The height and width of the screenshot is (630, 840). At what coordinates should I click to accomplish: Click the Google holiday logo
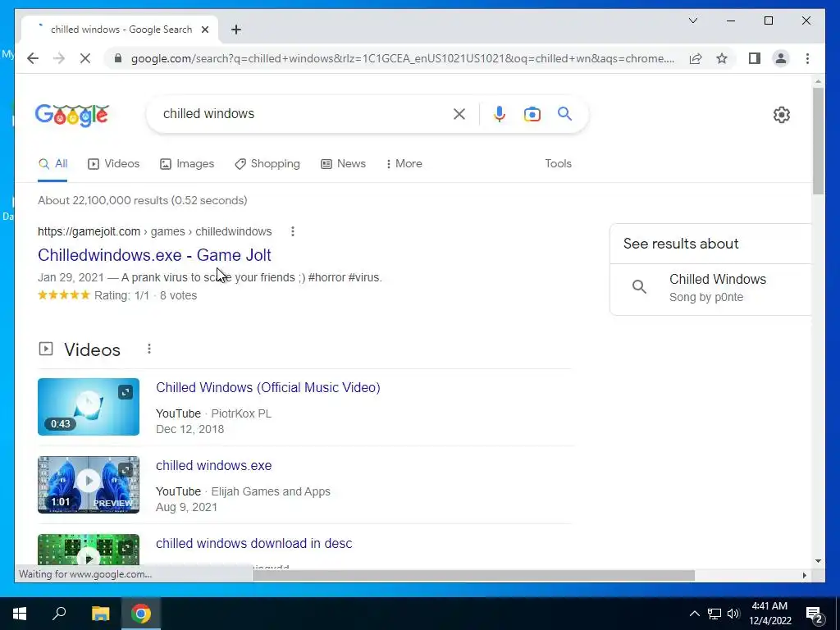click(x=72, y=115)
